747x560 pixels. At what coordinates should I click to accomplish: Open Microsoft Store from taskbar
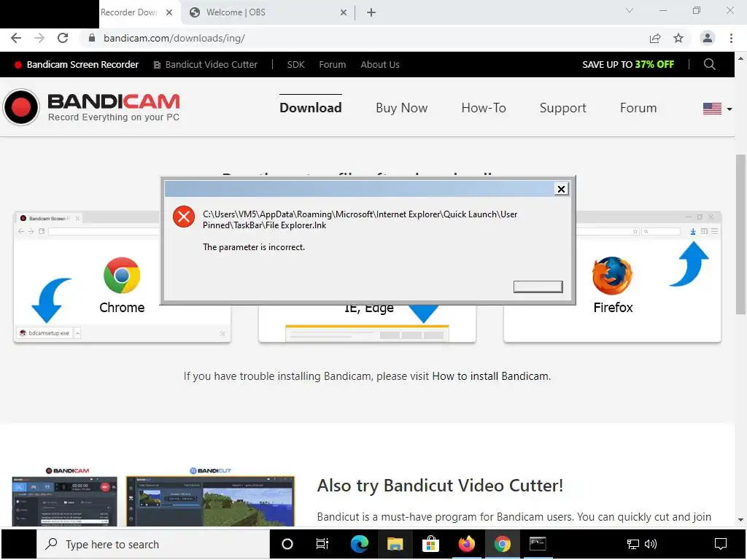[x=430, y=544]
